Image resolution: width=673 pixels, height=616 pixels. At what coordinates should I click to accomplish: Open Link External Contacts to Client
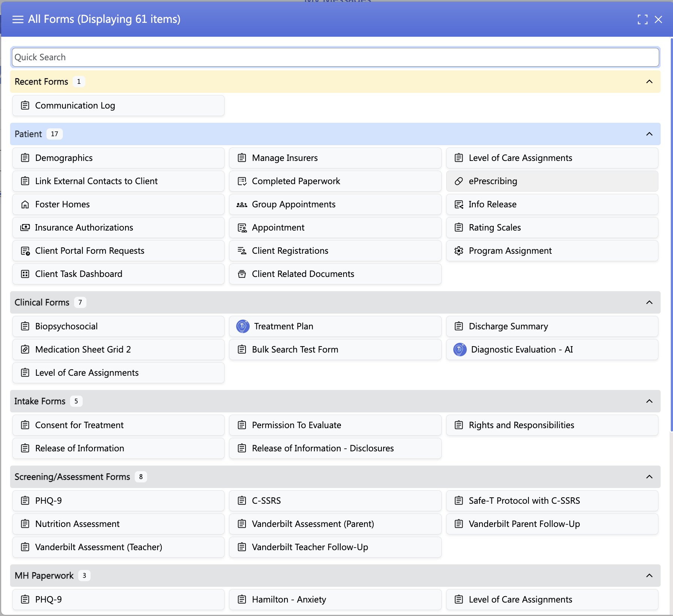click(x=118, y=181)
